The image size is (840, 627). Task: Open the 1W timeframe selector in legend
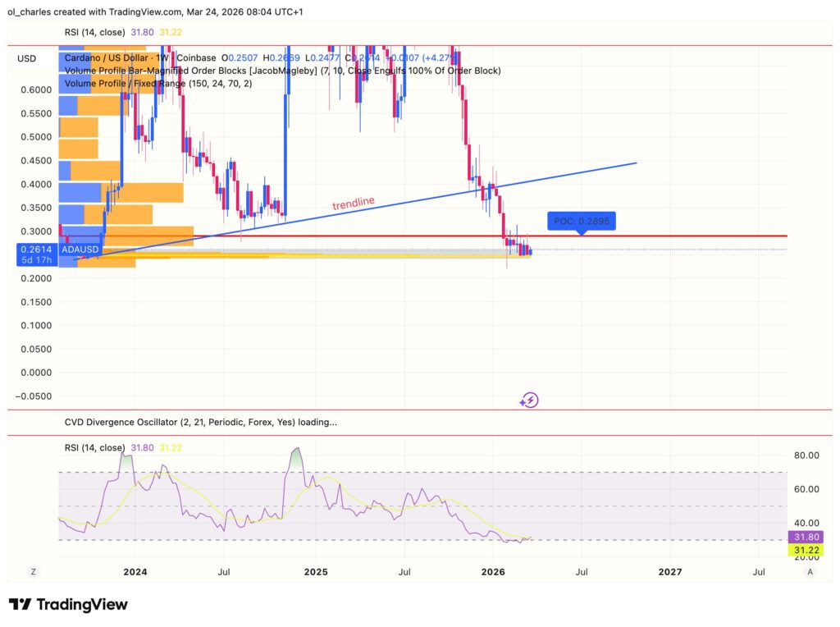tap(164, 58)
